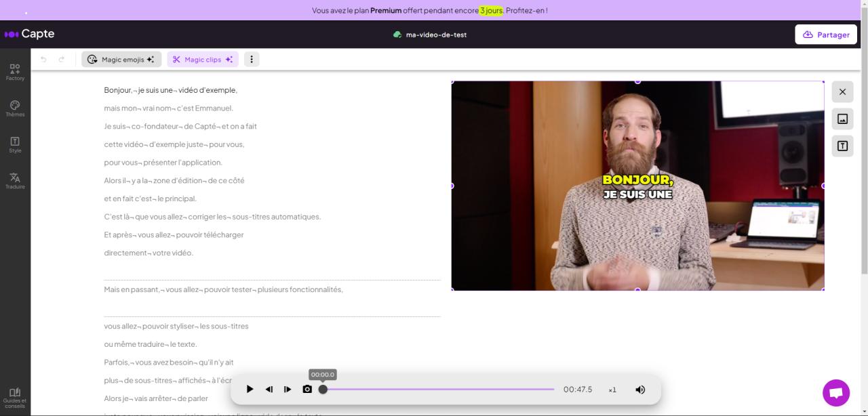Click the add text icon beside video
Screen dimensions: 868x416
842,146
